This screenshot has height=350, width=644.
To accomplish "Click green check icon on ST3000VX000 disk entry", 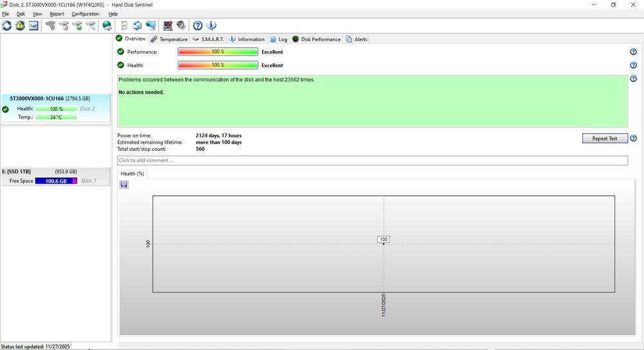I will click(5, 110).
